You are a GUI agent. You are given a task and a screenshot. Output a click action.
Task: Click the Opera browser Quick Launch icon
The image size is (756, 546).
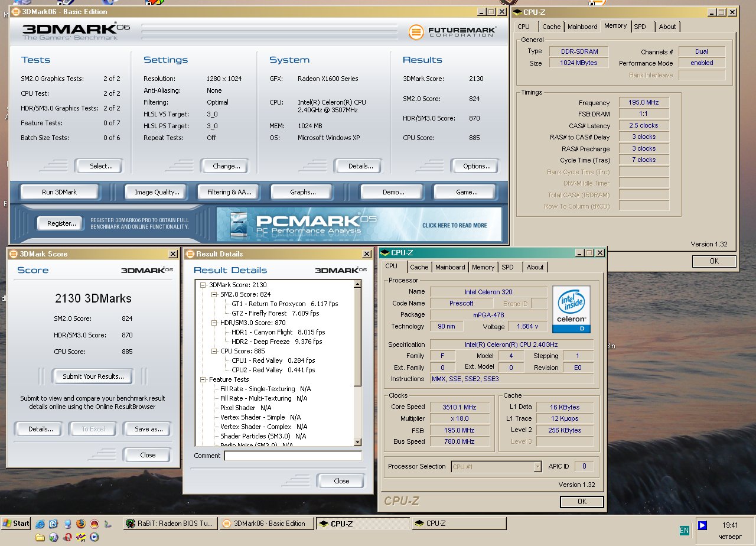pos(67,537)
